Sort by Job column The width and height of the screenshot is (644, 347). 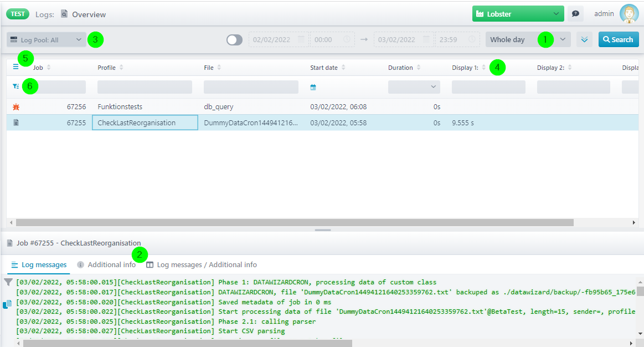49,68
